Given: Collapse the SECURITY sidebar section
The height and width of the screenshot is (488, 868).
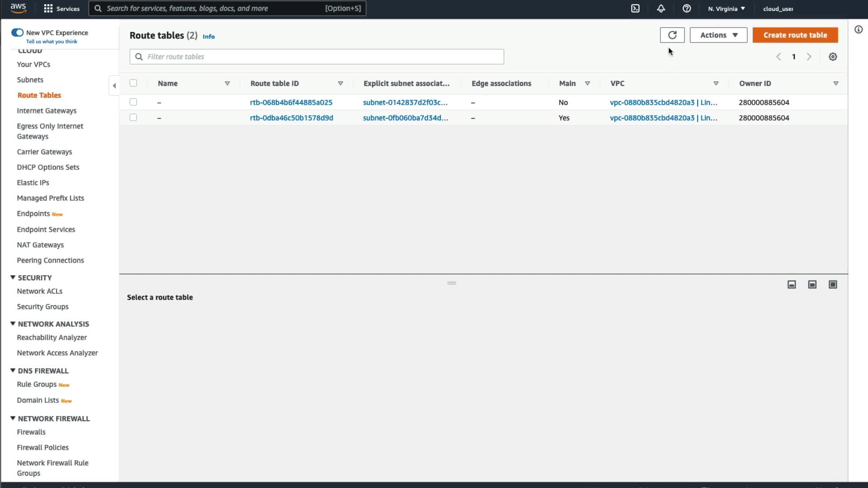Looking at the screenshot, I should click(13, 277).
